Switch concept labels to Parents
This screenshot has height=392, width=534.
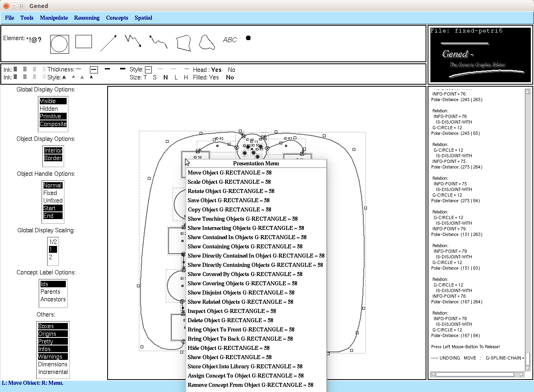pyautogui.click(x=50, y=292)
